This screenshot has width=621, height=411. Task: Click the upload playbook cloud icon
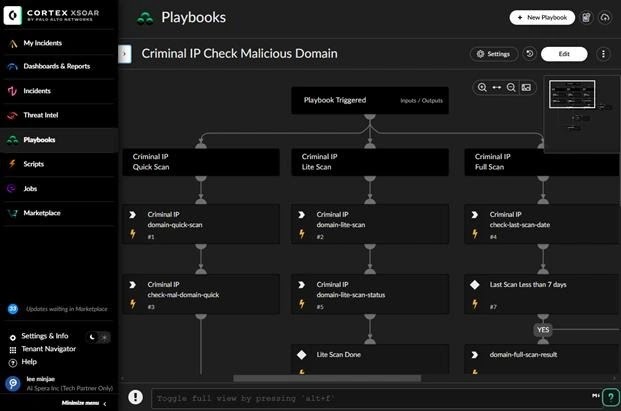point(604,18)
